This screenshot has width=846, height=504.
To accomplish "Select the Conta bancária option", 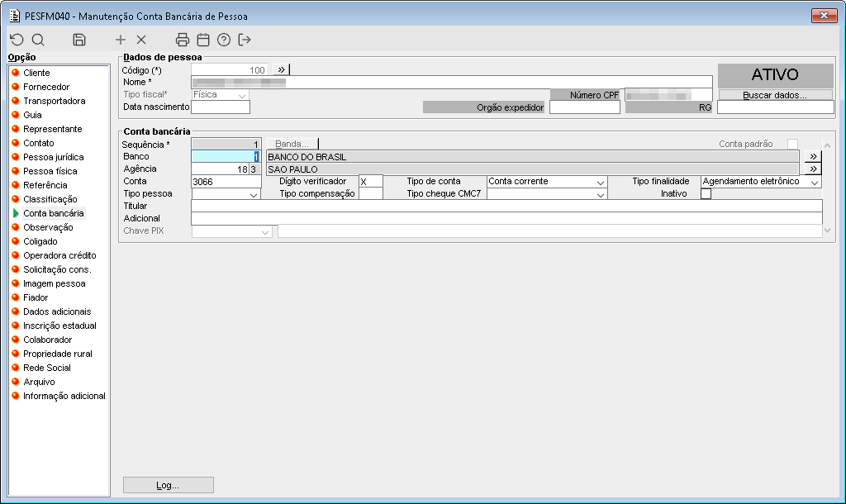I will (x=54, y=213).
